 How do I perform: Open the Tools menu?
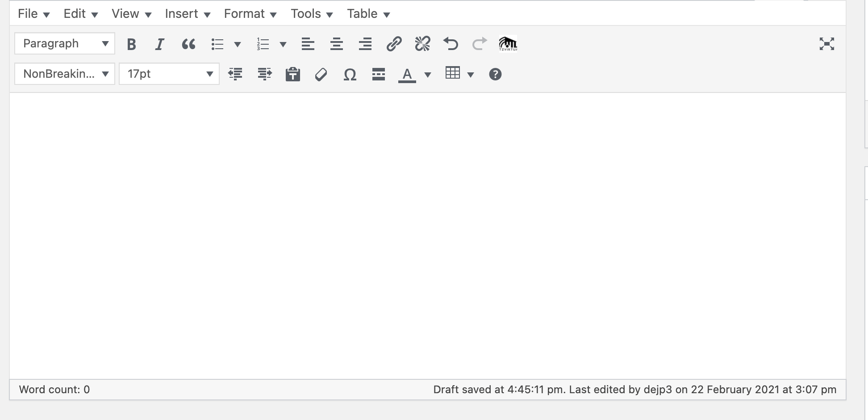pos(312,14)
